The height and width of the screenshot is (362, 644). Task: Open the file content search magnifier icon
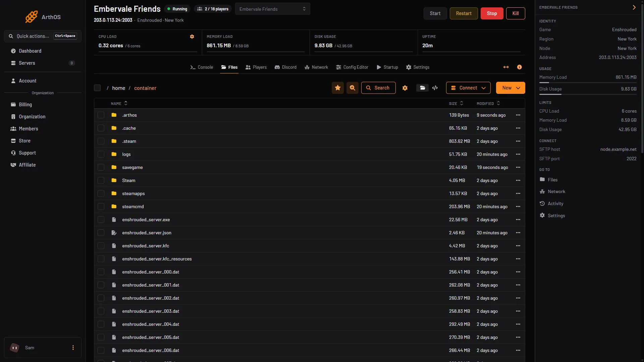pyautogui.click(x=353, y=88)
